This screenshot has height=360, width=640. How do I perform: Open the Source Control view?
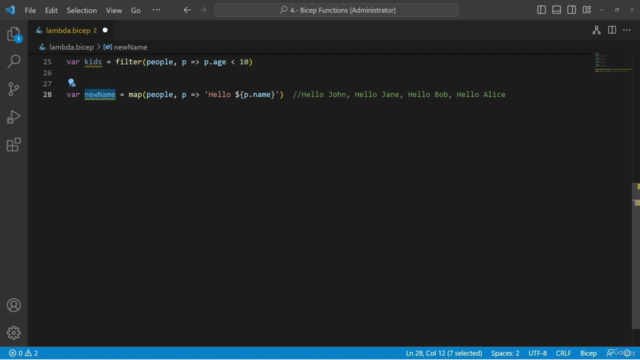click(x=14, y=89)
